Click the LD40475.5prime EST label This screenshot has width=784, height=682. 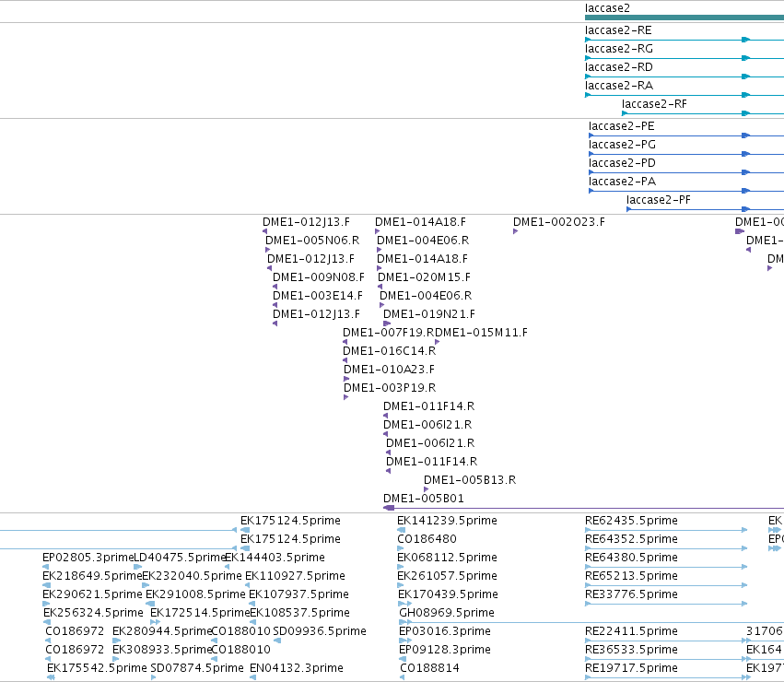(180, 558)
